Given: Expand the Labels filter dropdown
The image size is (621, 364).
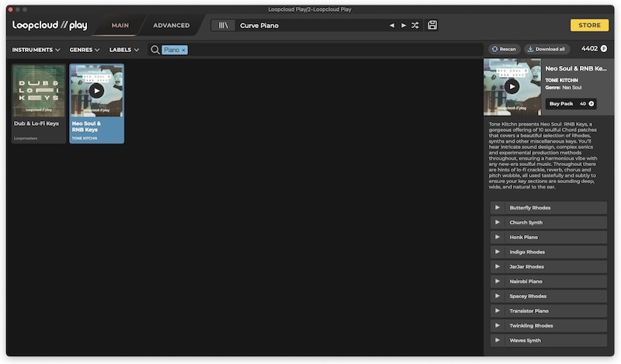Looking at the screenshot, I should point(123,50).
